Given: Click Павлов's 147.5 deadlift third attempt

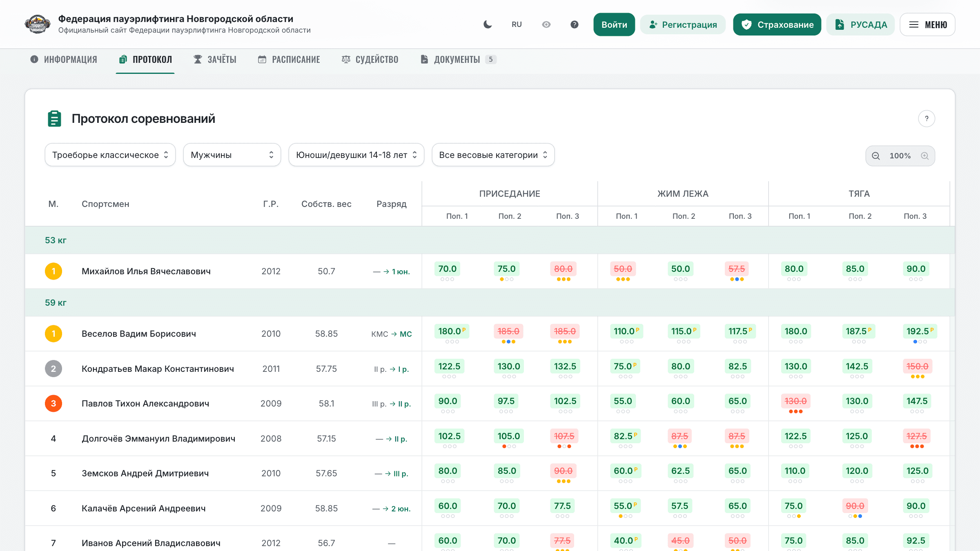Looking at the screenshot, I should tap(917, 401).
